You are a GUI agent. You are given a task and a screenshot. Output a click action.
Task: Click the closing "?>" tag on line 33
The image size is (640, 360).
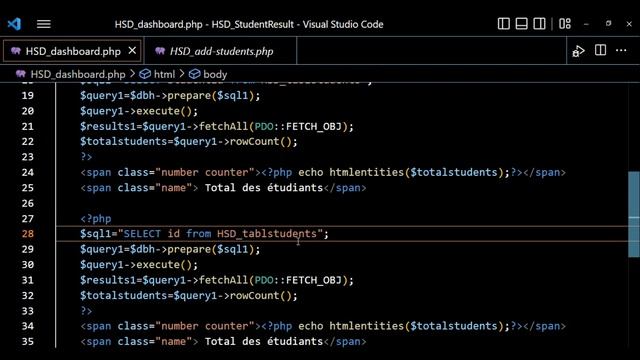click(86, 311)
